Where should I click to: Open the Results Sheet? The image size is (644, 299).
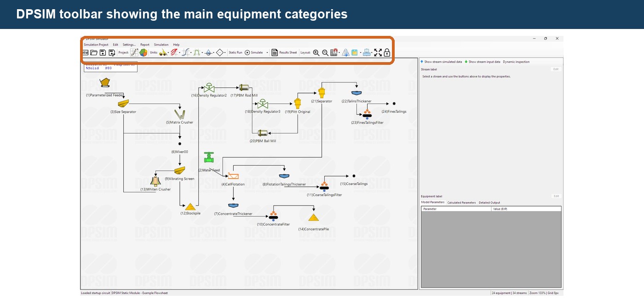pyautogui.click(x=284, y=52)
